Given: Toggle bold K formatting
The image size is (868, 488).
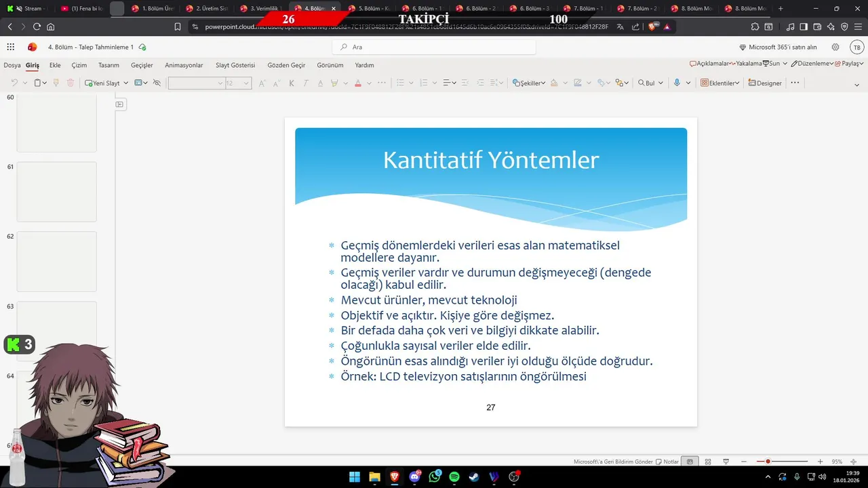Looking at the screenshot, I should point(292,83).
